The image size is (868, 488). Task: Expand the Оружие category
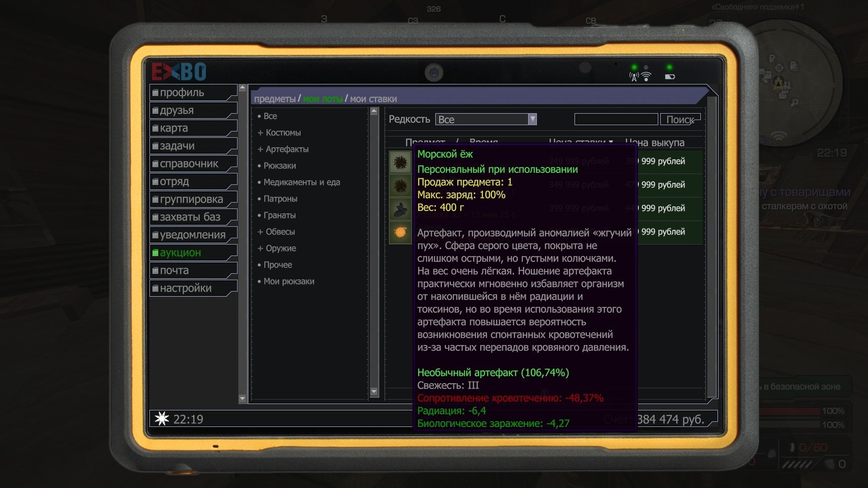(276, 248)
